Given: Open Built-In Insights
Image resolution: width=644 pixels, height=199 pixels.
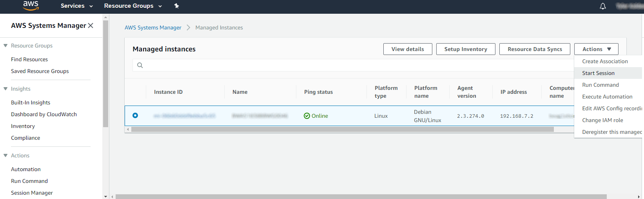Looking at the screenshot, I should pyautogui.click(x=31, y=102).
